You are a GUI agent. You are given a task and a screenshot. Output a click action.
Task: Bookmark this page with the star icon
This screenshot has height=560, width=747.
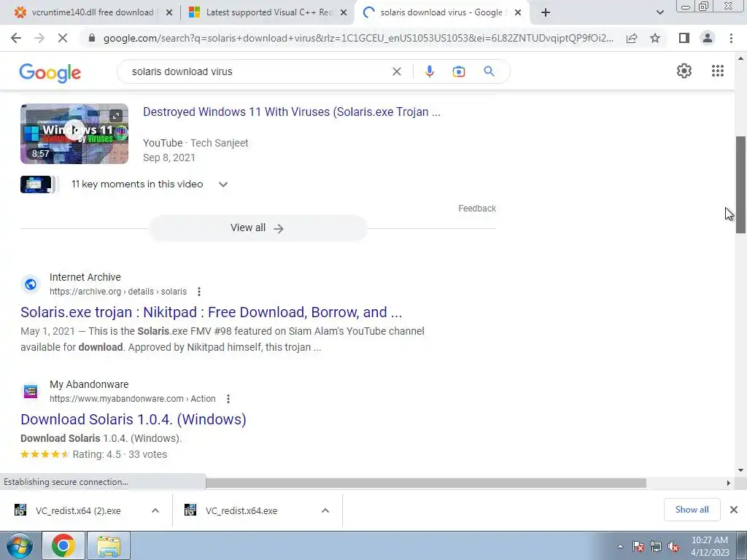click(x=655, y=38)
